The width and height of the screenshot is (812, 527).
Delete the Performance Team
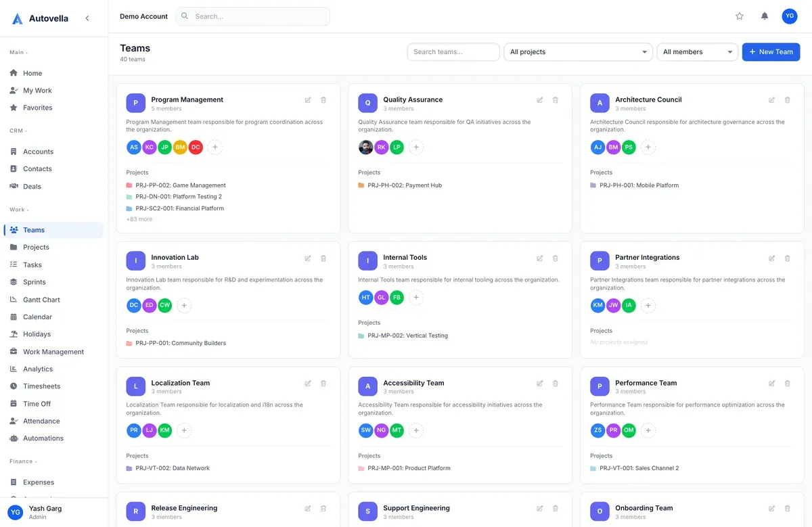tap(788, 384)
